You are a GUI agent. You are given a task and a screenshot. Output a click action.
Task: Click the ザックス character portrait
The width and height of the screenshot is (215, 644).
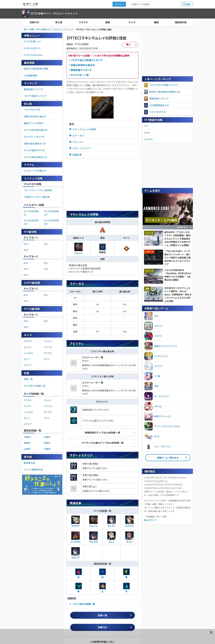pyautogui.click(x=93, y=535)
